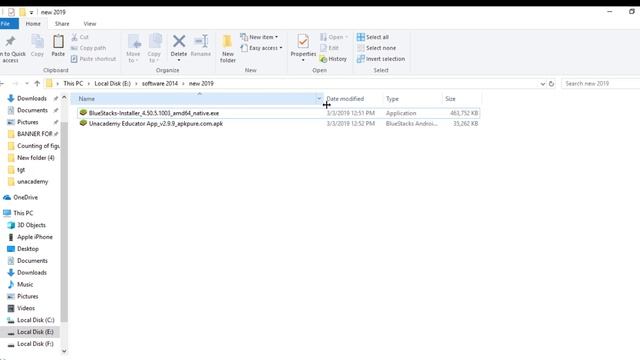Screen dimensions: 640x360
Task: Switch to the View ribbon tab
Action: (90, 24)
